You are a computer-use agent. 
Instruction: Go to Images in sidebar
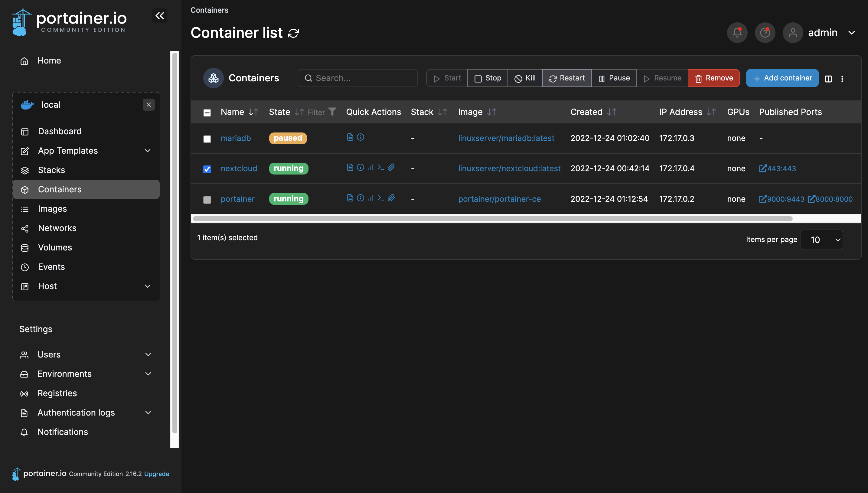pyautogui.click(x=52, y=209)
